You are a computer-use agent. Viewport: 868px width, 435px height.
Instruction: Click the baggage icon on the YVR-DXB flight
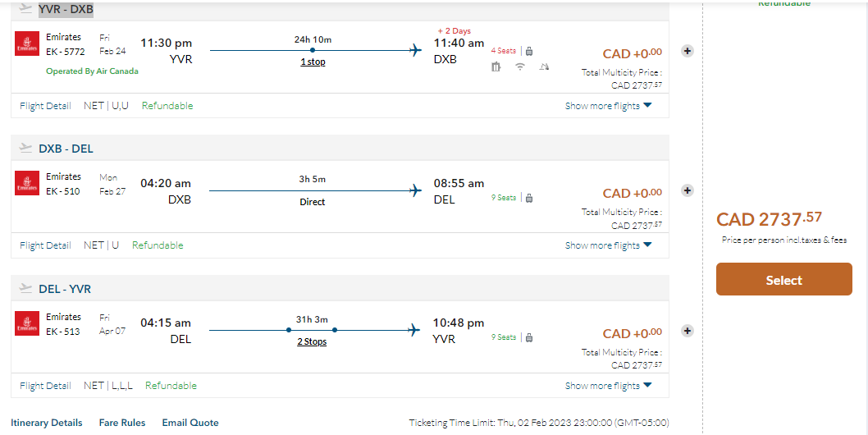pyautogui.click(x=528, y=51)
